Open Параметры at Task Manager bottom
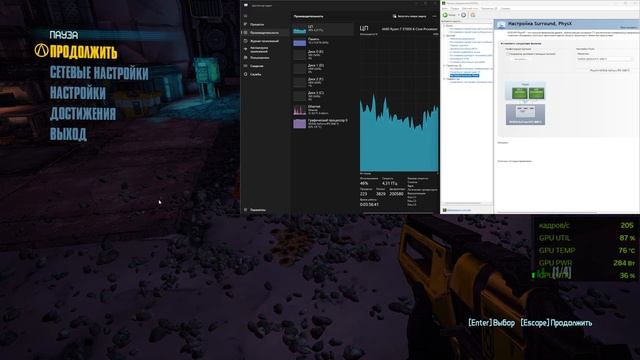The image size is (640, 360). [258, 210]
